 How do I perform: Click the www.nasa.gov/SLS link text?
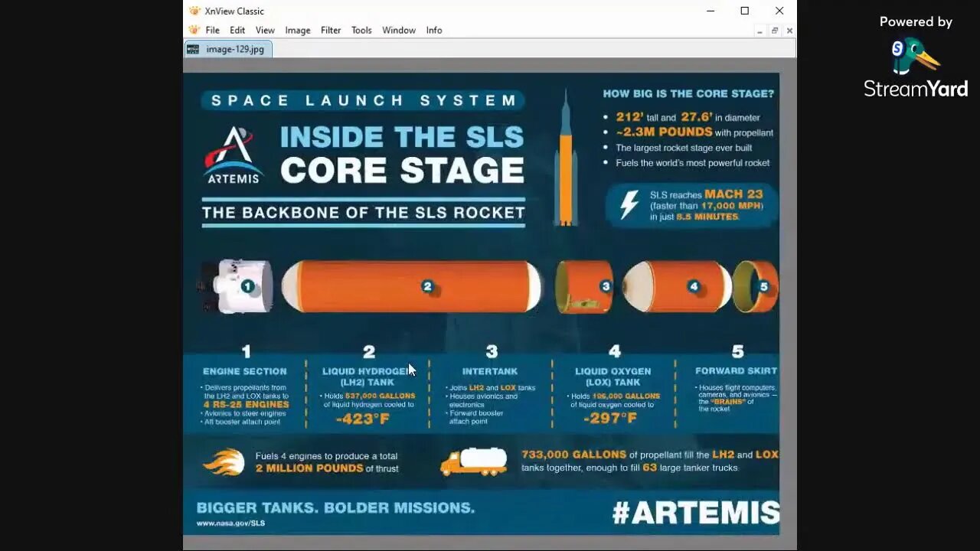[x=230, y=523]
